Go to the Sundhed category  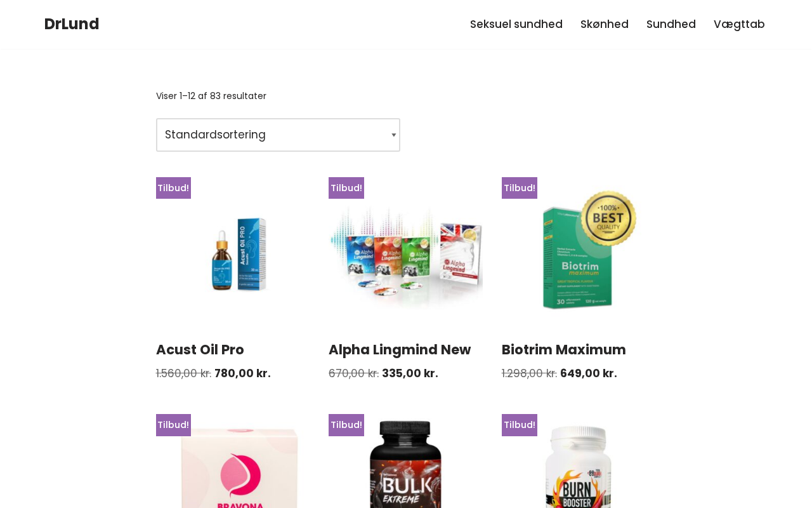(x=671, y=24)
